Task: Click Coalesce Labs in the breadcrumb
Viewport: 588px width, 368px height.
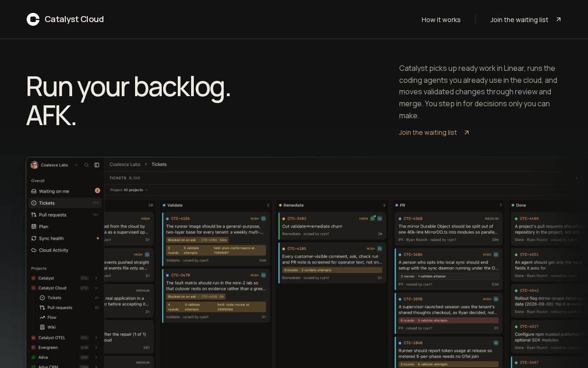Action: [x=125, y=164]
